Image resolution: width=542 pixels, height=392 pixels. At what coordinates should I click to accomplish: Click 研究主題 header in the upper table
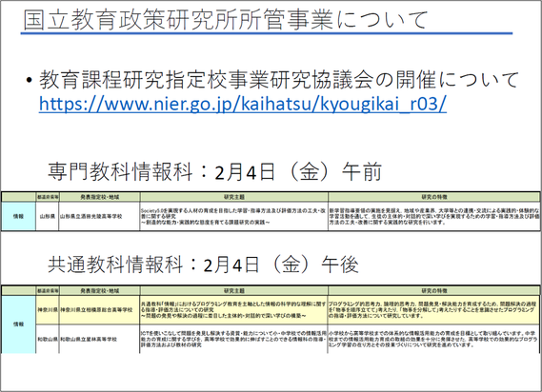coord(234,197)
